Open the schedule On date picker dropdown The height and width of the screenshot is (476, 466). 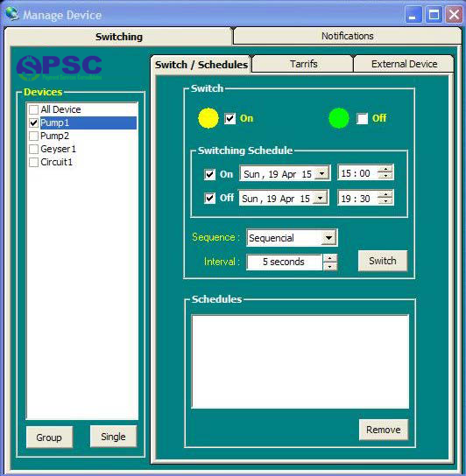[322, 173]
